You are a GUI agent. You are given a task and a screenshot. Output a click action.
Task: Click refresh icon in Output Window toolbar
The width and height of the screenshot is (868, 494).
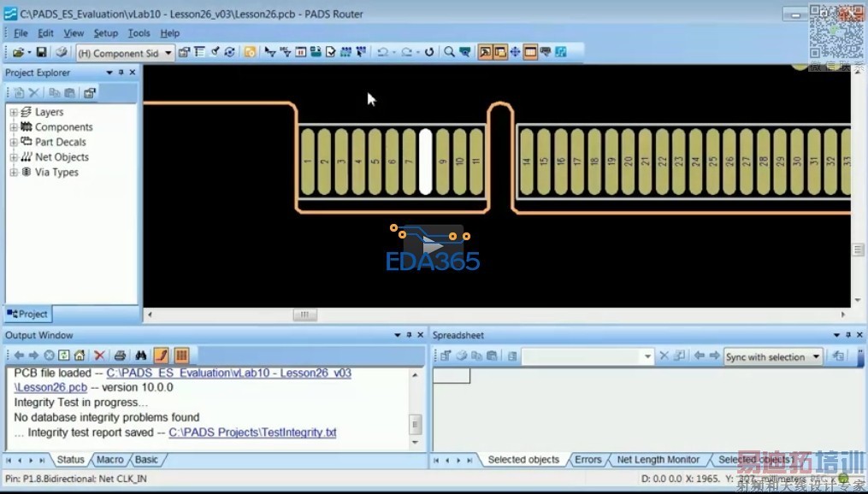64,356
